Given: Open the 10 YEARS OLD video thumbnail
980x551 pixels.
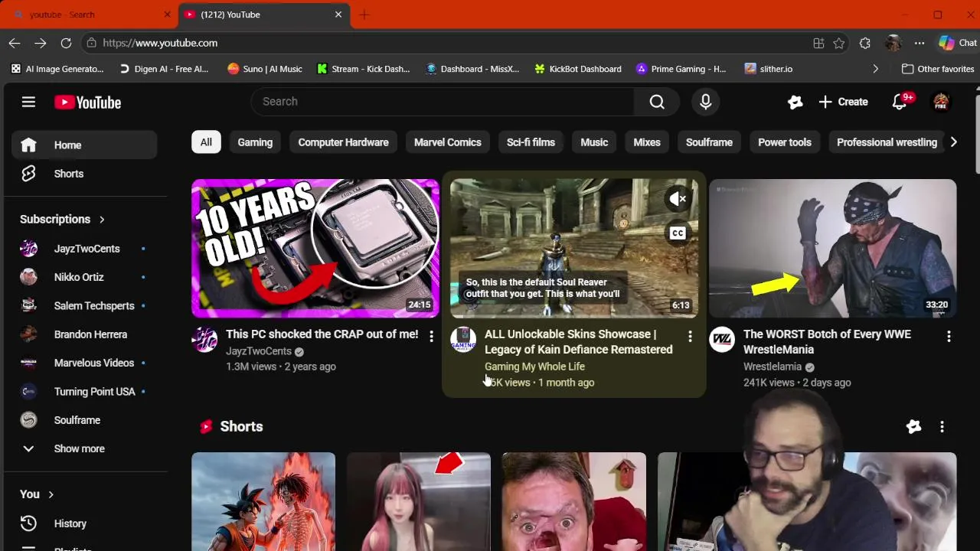Looking at the screenshot, I should [315, 248].
